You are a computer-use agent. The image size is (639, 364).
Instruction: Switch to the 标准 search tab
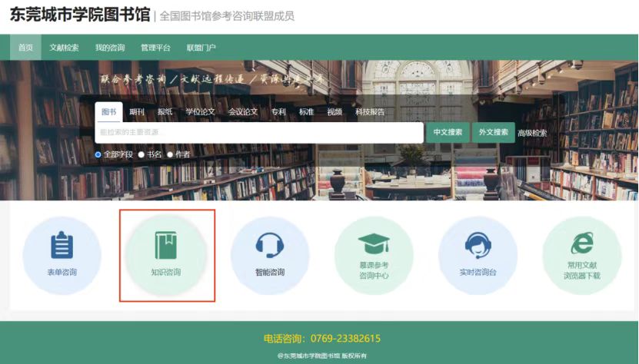[x=307, y=112]
